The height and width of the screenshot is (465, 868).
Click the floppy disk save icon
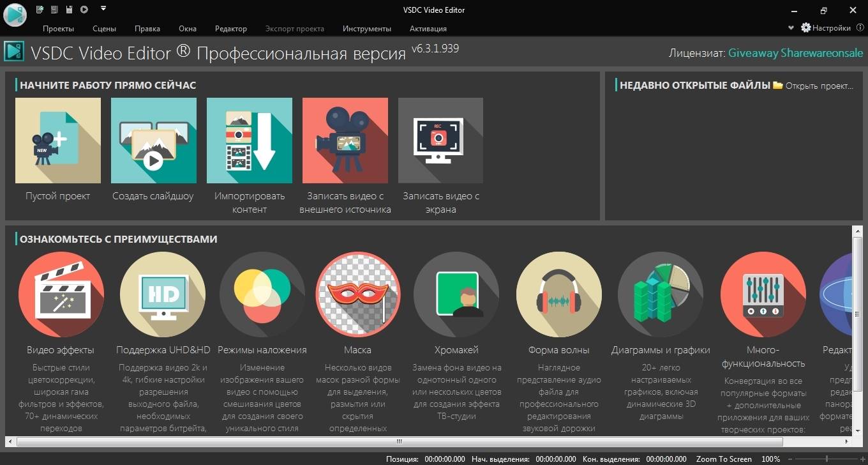[x=69, y=10]
